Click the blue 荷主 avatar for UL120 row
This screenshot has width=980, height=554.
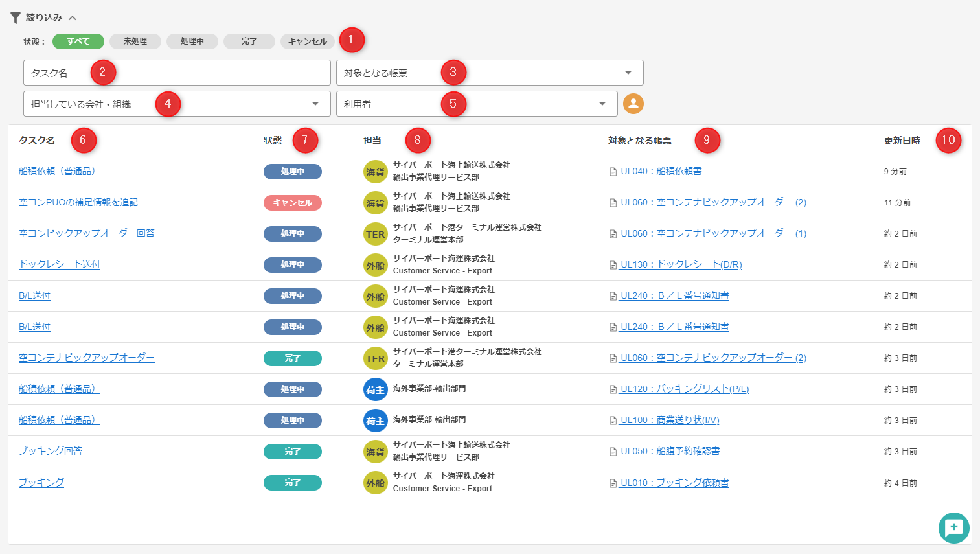[375, 389]
